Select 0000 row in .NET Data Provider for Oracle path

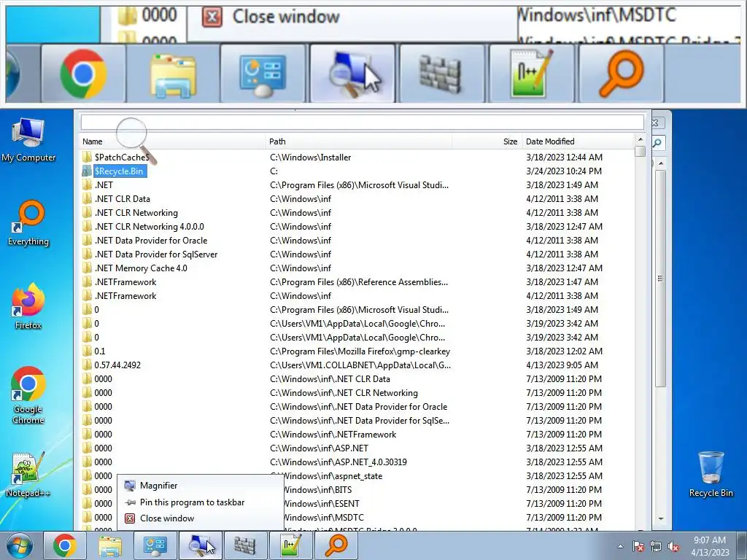point(357,406)
